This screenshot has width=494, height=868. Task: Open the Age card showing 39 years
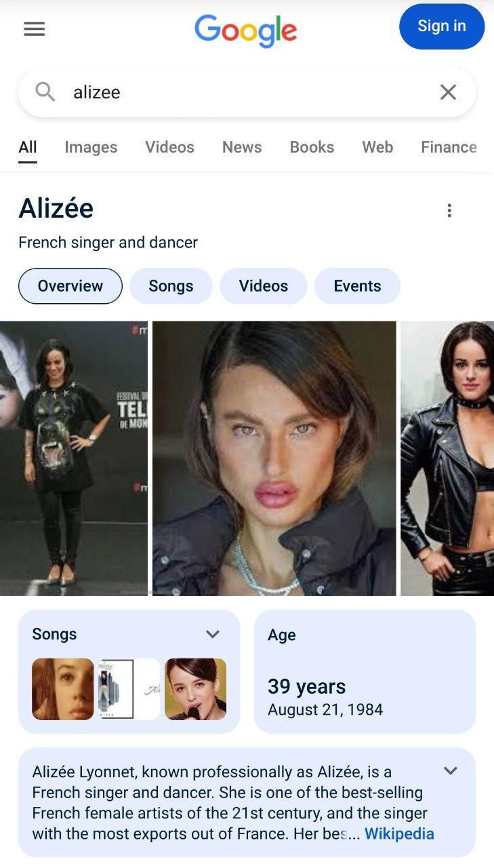point(365,671)
